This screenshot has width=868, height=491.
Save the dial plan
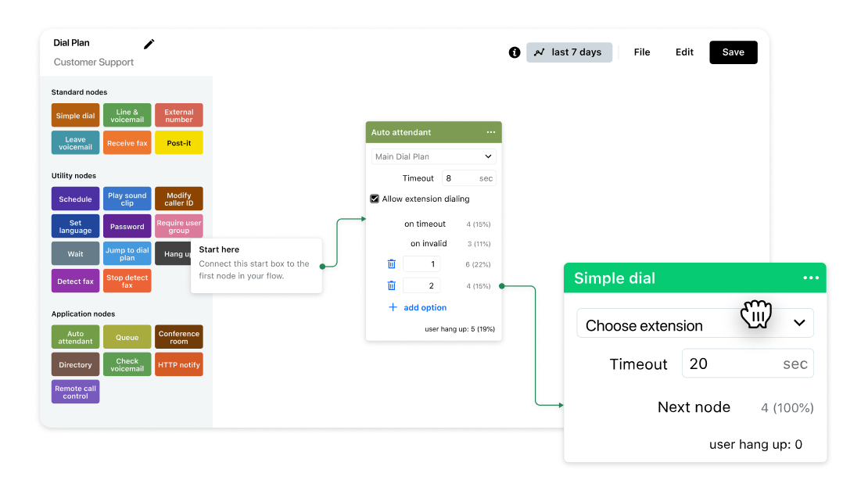(x=733, y=52)
